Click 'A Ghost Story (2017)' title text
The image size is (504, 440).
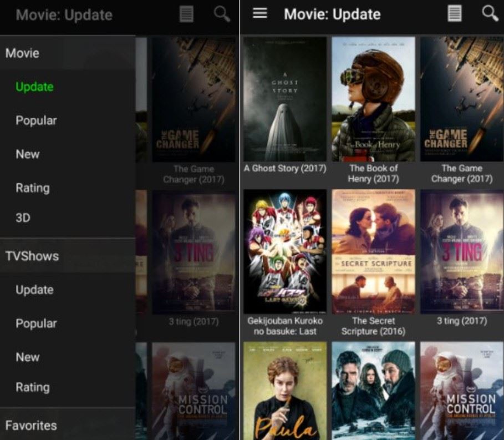tap(285, 168)
